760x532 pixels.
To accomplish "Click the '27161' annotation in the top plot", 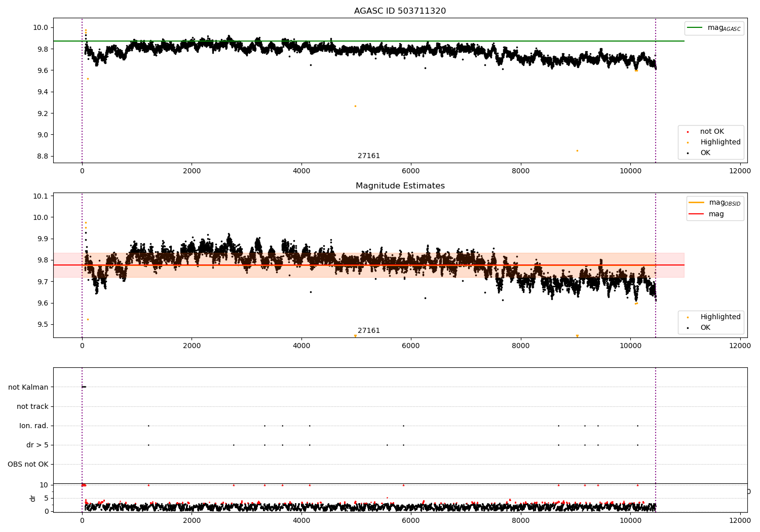I will point(369,156).
